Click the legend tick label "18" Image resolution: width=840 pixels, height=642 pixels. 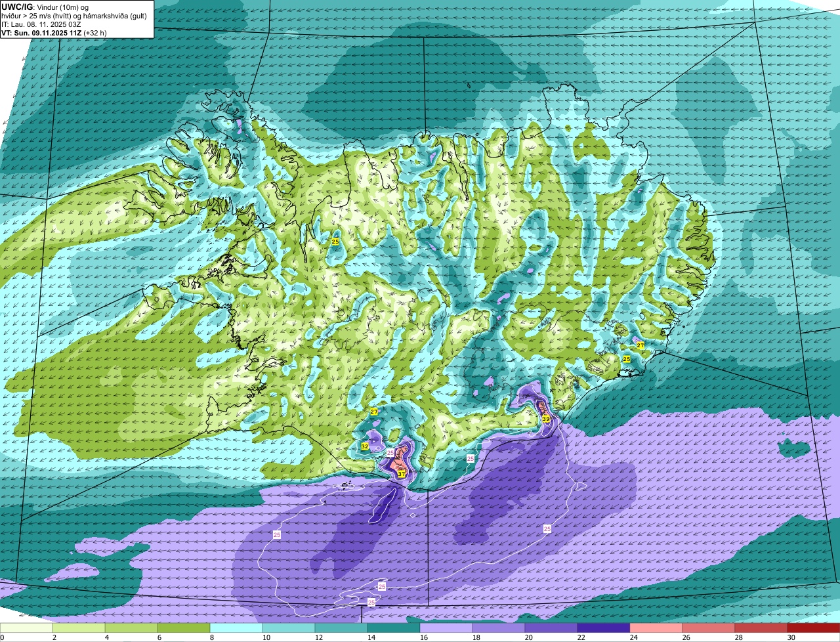[x=475, y=637]
